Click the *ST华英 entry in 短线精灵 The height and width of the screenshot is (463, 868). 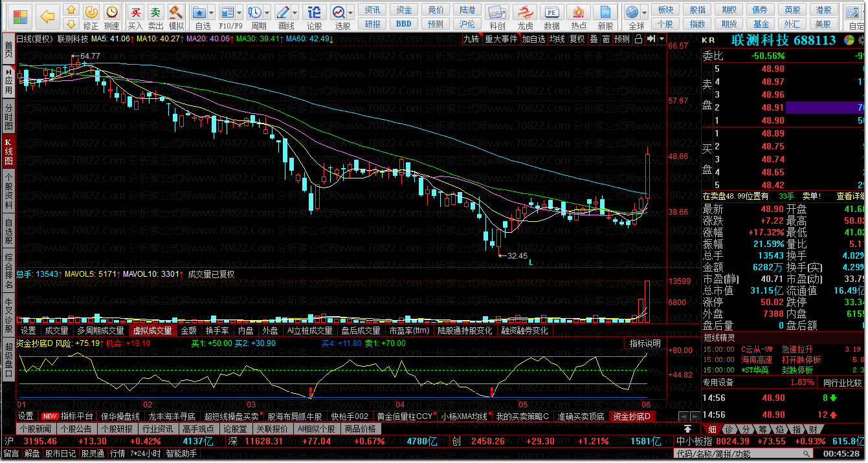(x=755, y=370)
